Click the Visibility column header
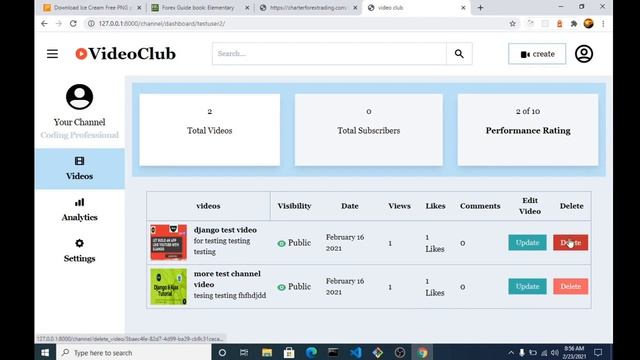The height and width of the screenshot is (360, 640). 294,206
